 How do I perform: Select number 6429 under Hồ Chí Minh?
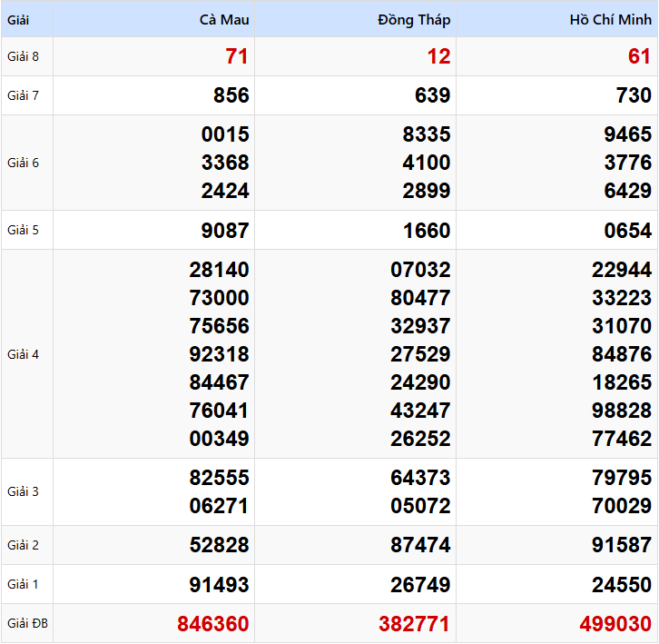tap(628, 191)
